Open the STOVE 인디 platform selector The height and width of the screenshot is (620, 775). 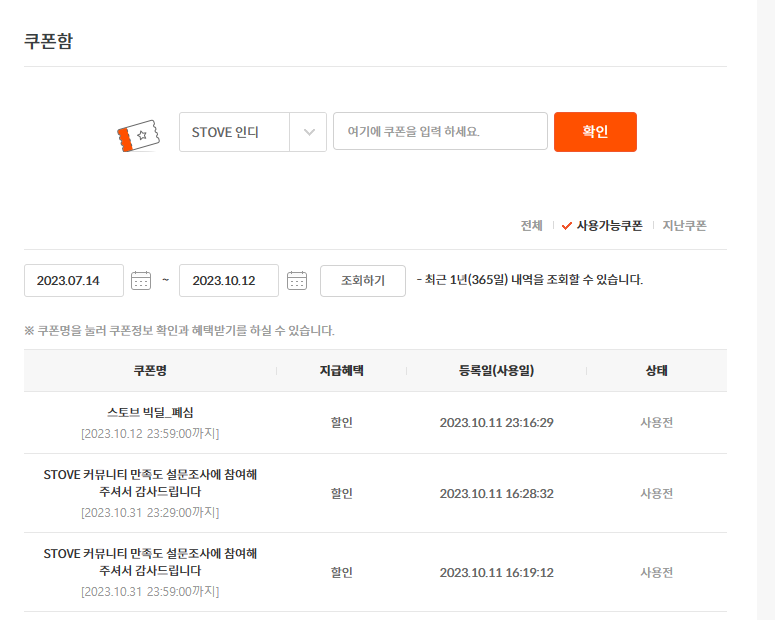pyautogui.click(x=235, y=132)
